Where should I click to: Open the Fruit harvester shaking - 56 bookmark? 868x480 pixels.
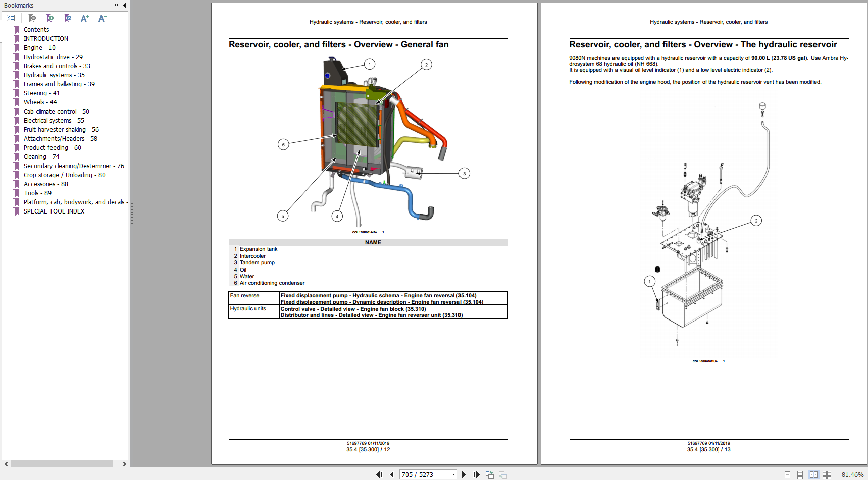[x=61, y=130]
